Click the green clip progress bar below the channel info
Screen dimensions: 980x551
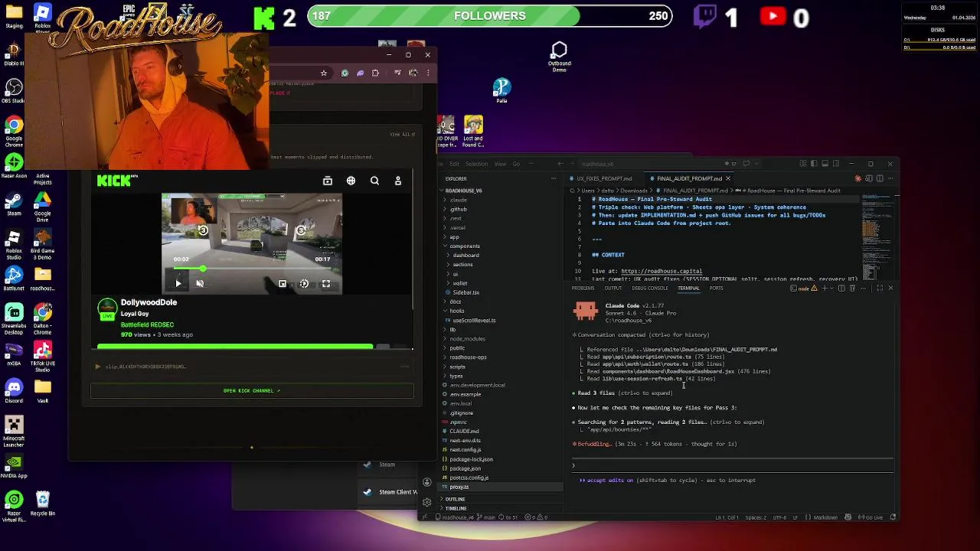[235, 347]
